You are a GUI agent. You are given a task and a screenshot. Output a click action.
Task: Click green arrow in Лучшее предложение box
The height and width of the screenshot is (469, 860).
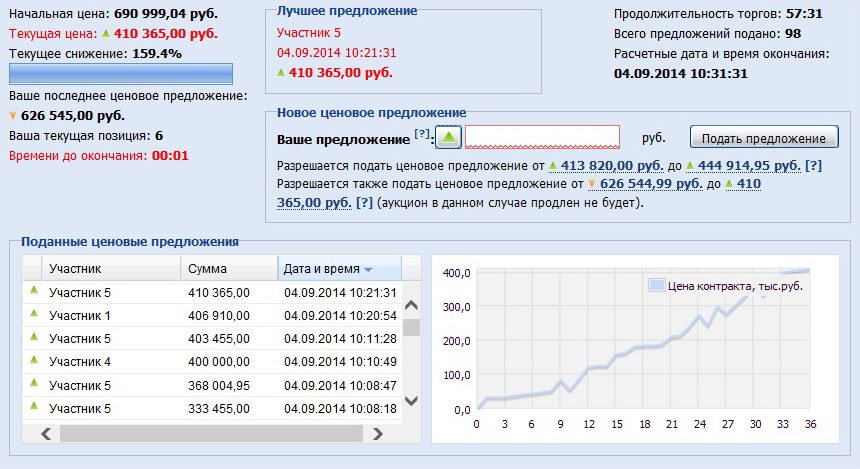coord(281,72)
